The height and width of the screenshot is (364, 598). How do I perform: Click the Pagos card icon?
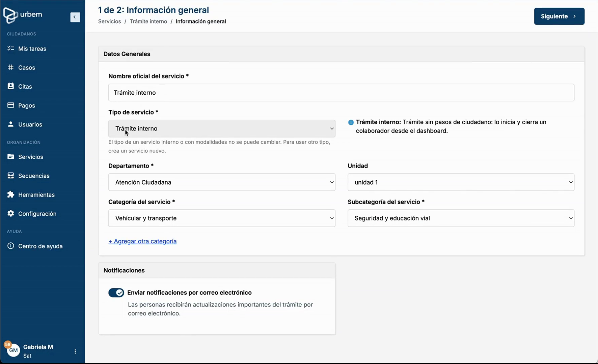[11, 105]
